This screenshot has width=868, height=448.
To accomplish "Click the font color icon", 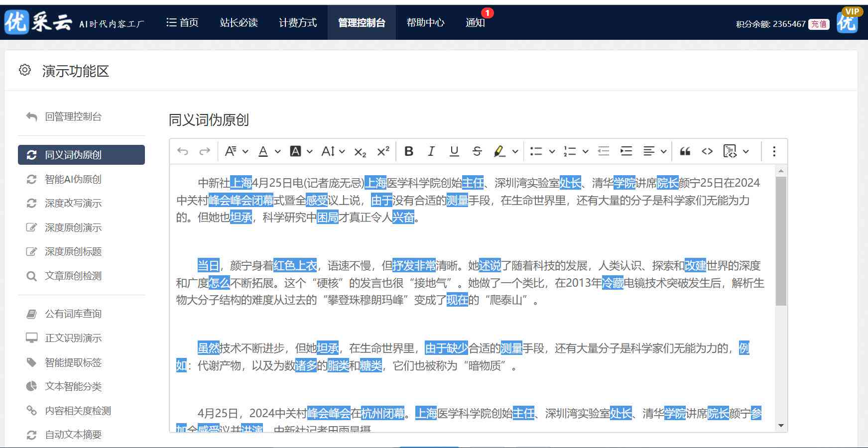I will point(263,151).
